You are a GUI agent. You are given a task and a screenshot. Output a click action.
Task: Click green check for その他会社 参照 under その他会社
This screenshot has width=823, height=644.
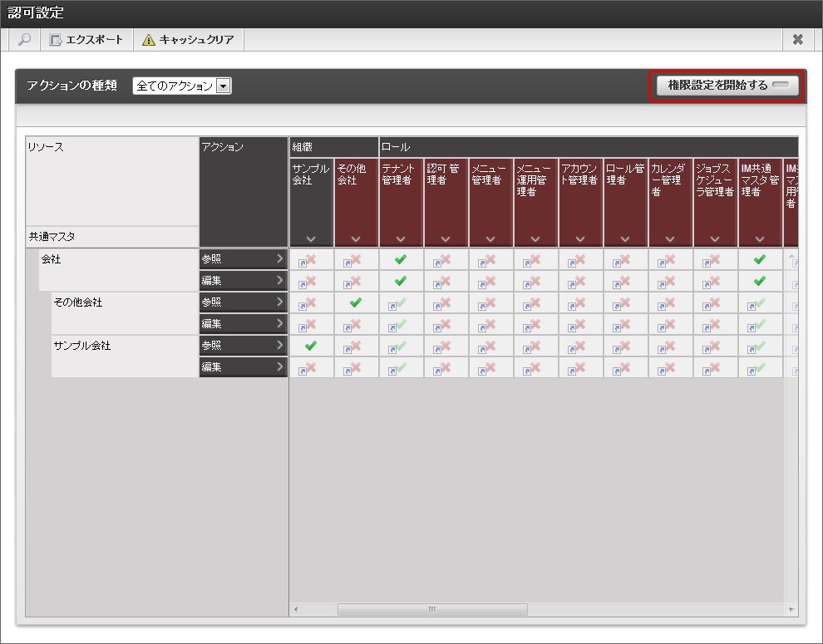coord(356,302)
